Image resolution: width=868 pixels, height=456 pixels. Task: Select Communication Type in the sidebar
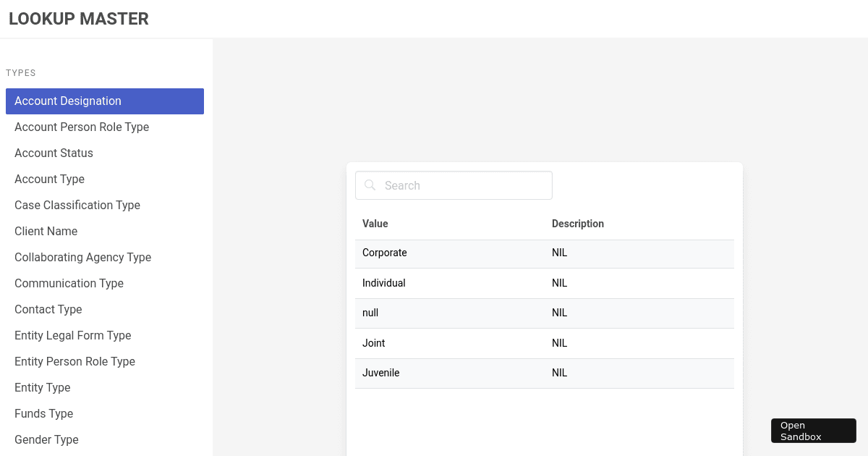click(x=69, y=283)
